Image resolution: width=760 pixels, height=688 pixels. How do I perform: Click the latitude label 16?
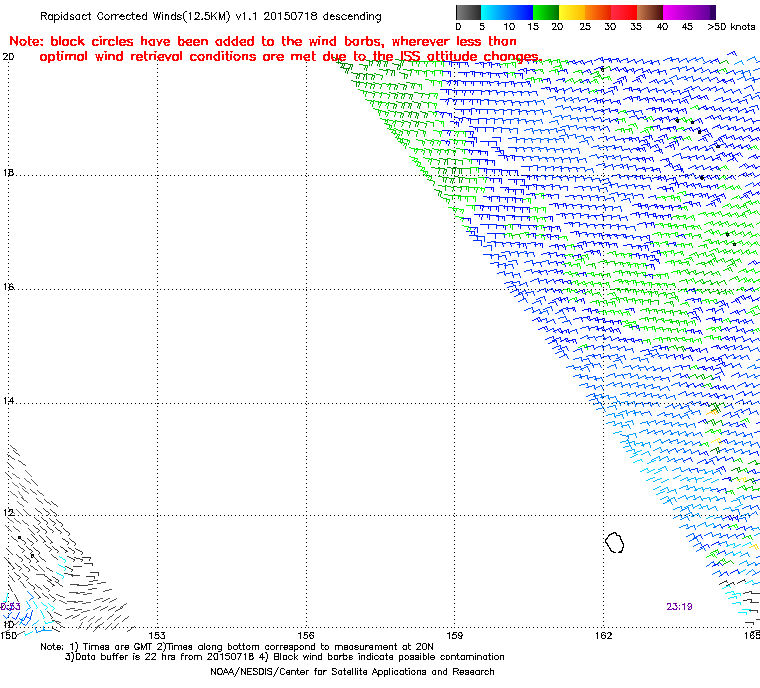8,287
